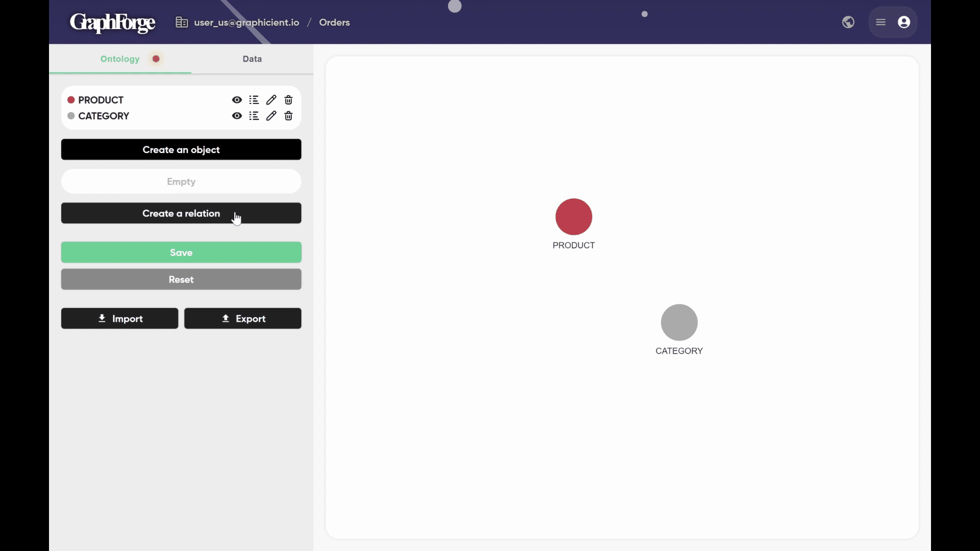Select the Ontology tab
The width and height of the screenshot is (980, 551).
coord(120,59)
